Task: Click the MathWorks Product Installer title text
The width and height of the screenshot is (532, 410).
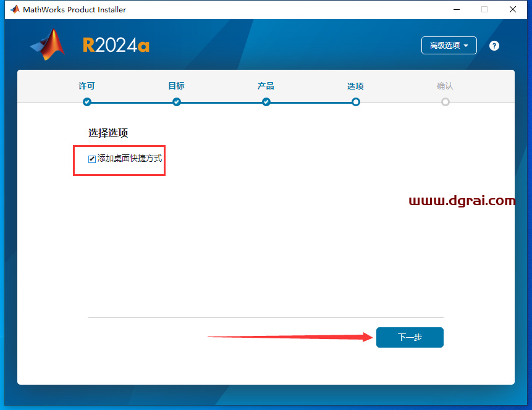Action: click(x=74, y=10)
